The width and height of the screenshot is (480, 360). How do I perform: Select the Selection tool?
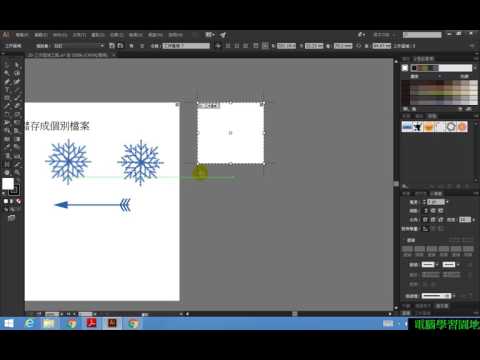[7, 65]
